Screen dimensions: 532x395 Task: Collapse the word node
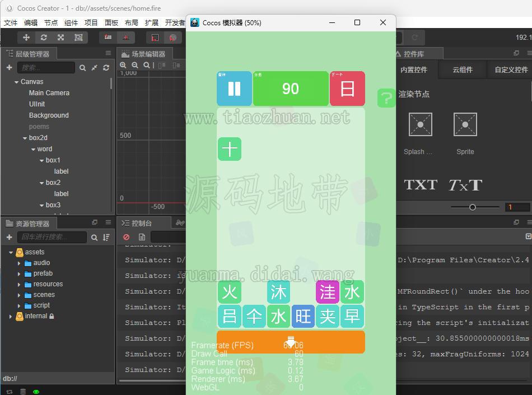(33, 149)
